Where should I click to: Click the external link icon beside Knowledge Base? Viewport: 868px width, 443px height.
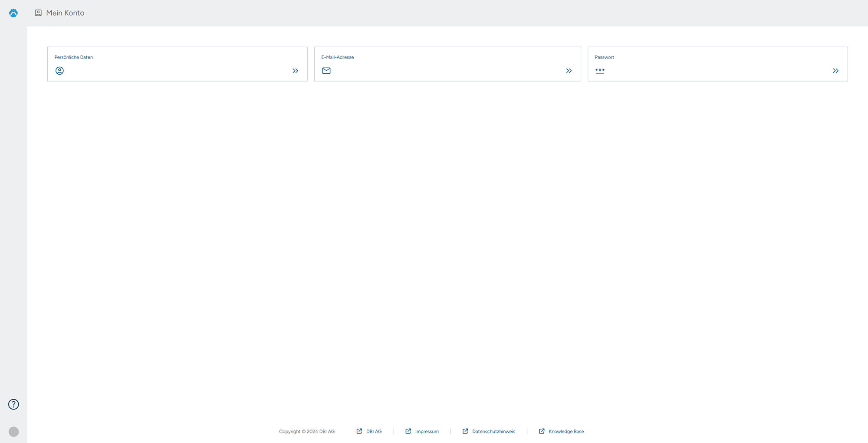point(542,431)
